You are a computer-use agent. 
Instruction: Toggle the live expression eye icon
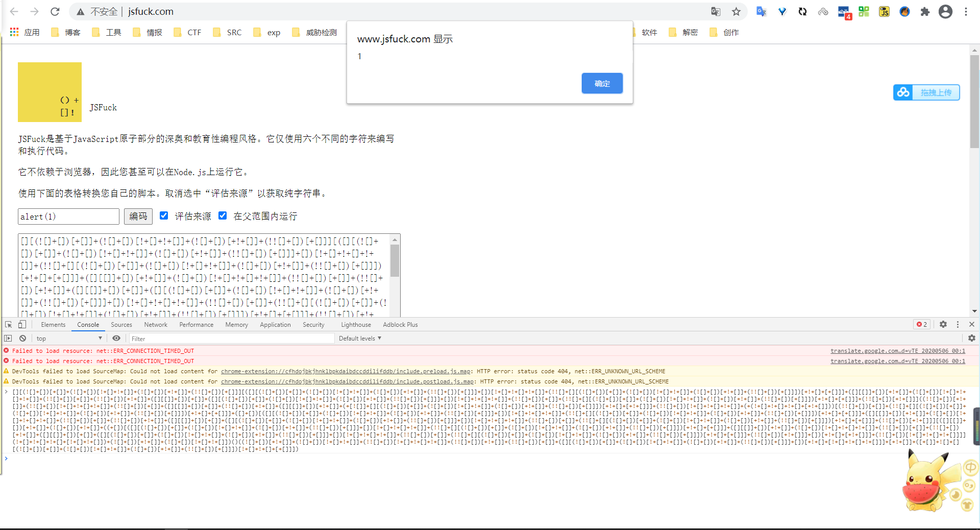(x=116, y=338)
